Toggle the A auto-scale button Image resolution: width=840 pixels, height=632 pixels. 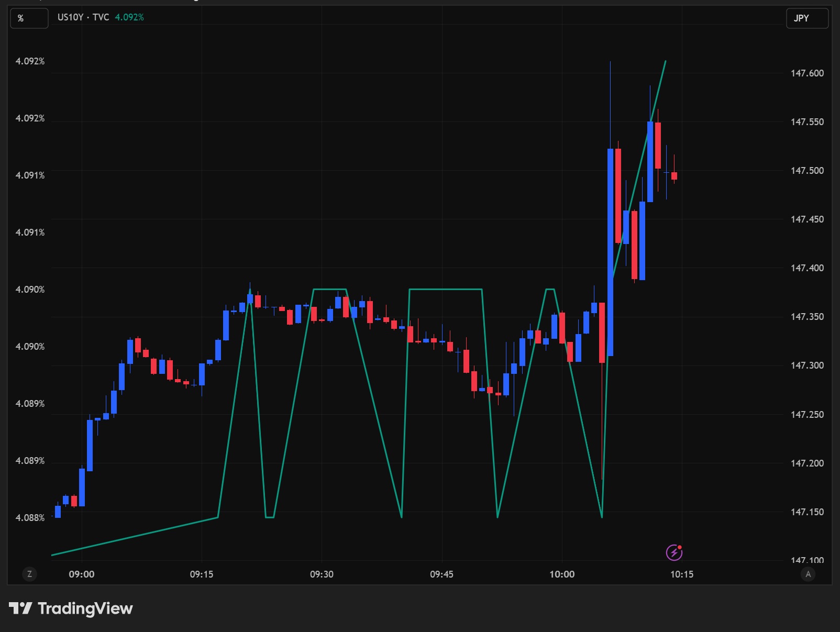point(808,574)
